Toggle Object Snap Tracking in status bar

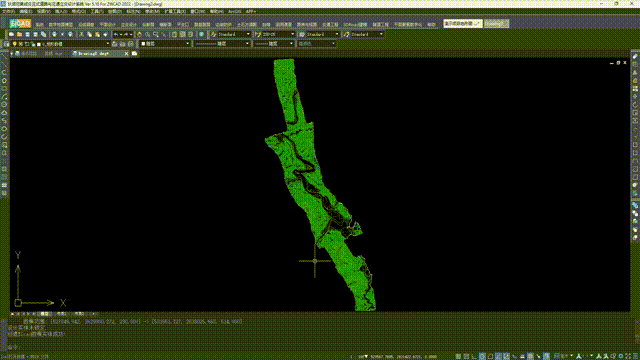click(x=498, y=356)
